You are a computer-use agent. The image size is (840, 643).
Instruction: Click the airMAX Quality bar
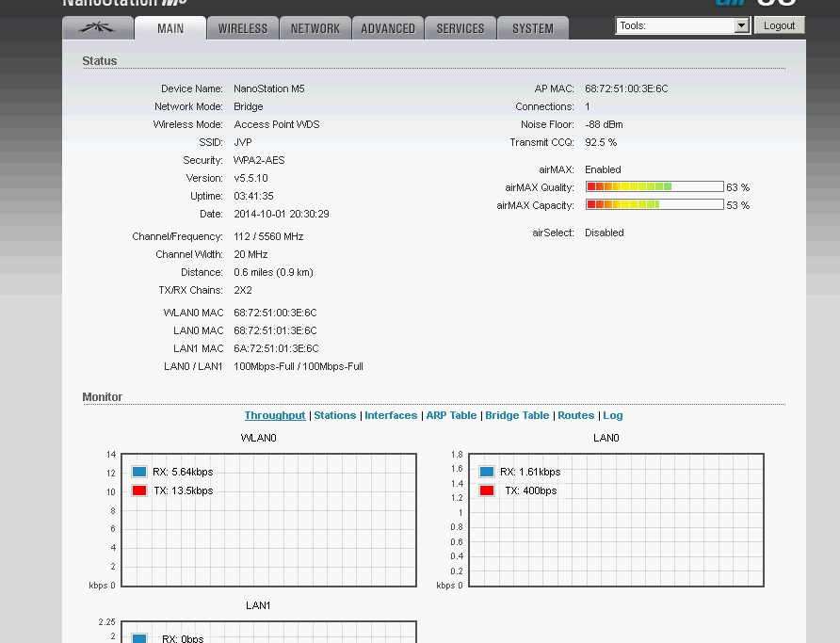click(x=654, y=186)
